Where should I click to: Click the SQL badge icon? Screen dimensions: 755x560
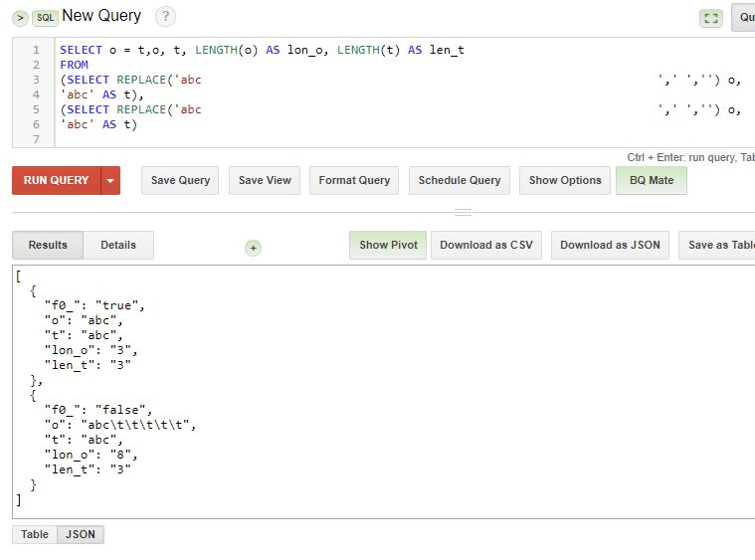click(46, 18)
